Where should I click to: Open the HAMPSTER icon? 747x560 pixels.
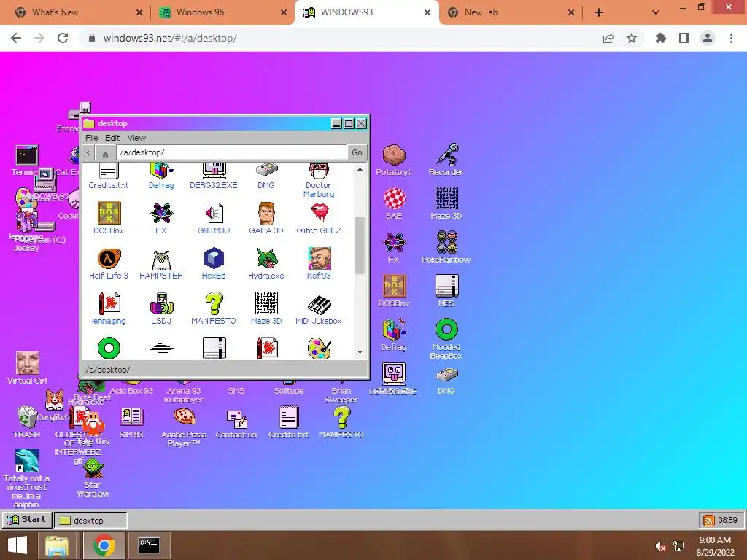pos(161,263)
